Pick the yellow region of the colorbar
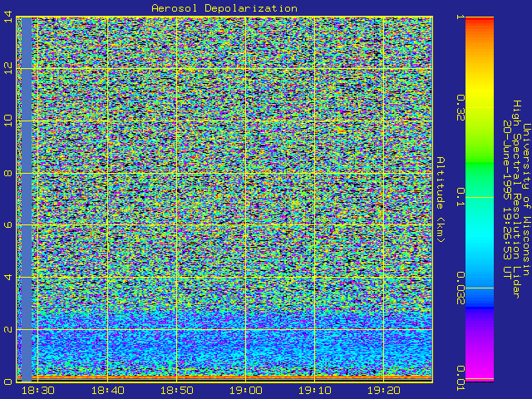532x399 pixels. pyautogui.click(x=480, y=88)
